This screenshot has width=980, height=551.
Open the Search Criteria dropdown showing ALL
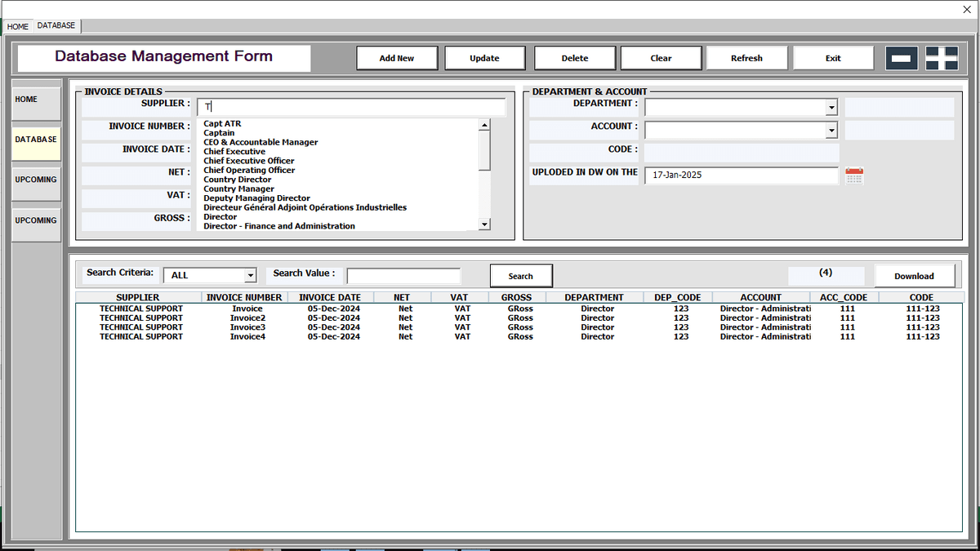click(x=252, y=275)
